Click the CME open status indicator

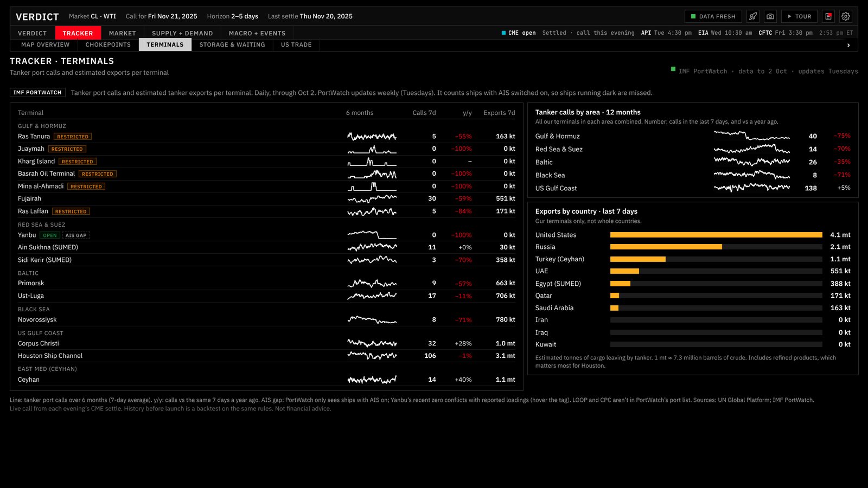[519, 33]
